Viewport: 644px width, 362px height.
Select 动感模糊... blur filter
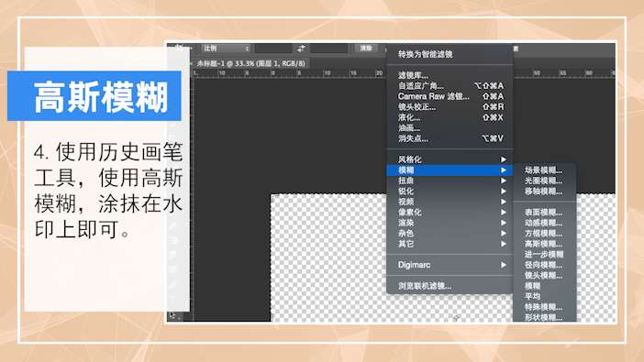[x=544, y=223]
